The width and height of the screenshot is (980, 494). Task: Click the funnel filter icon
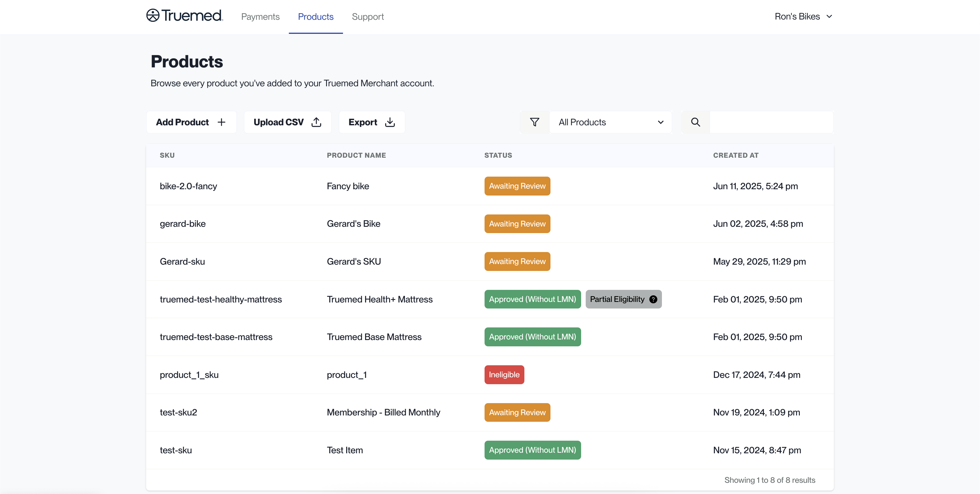tap(534, 122)
